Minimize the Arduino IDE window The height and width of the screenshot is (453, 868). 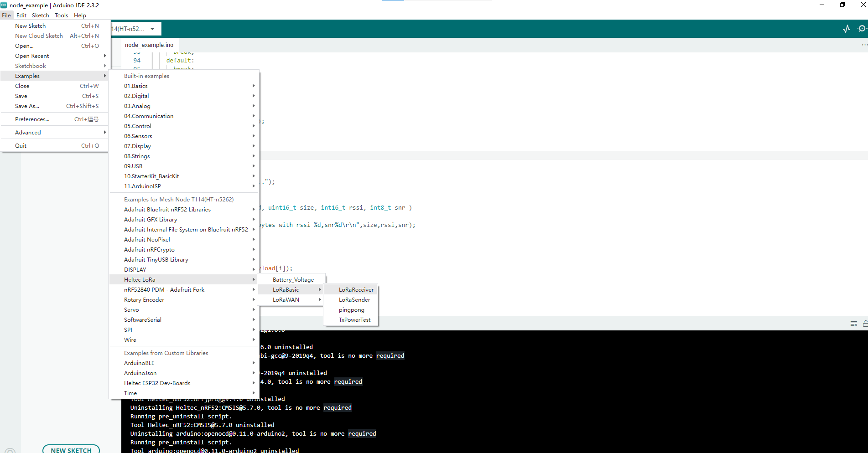pos(821,5)
